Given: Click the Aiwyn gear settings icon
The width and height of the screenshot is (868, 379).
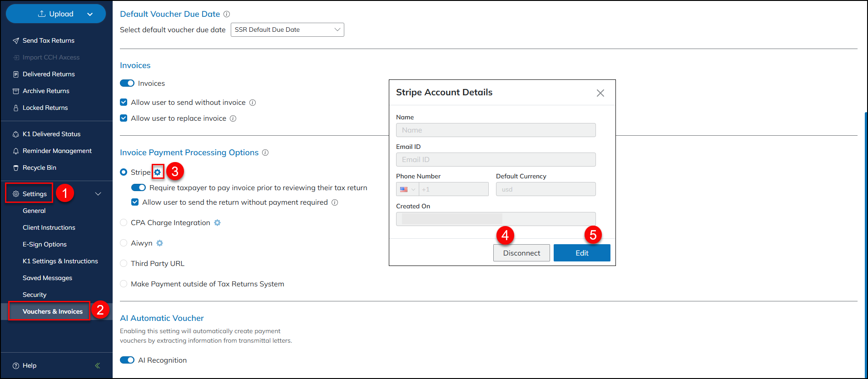Looking at the screenshot, I should (159, 243).
